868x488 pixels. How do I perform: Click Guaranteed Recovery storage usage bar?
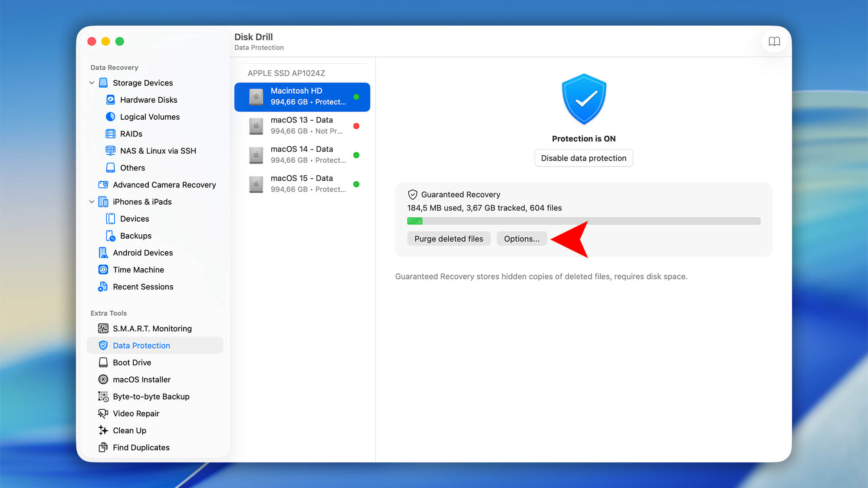584,221
